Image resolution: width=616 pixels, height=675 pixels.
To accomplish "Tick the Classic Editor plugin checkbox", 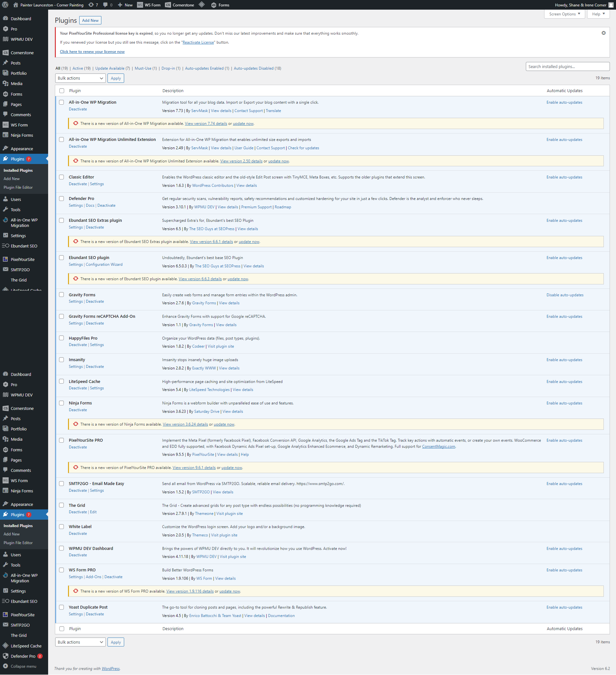I will tap(62, 177).
